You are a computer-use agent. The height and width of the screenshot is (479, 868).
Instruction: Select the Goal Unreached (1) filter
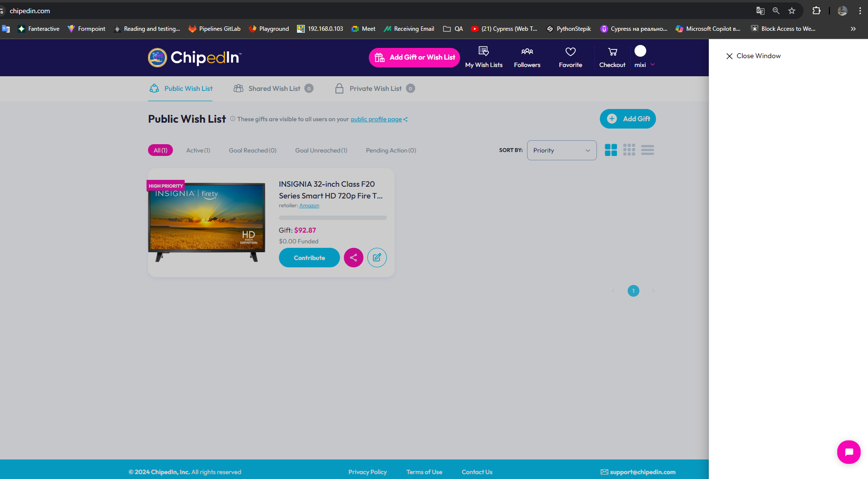click(x=321, y=150)
